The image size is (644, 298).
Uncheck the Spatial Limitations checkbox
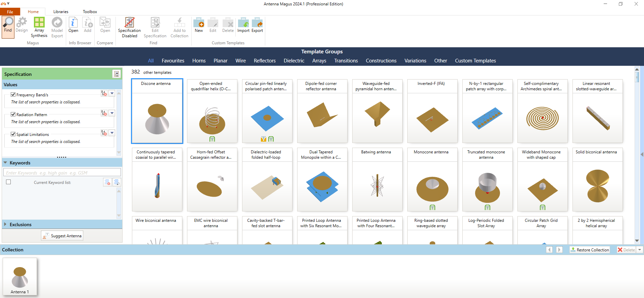point(13,134)
